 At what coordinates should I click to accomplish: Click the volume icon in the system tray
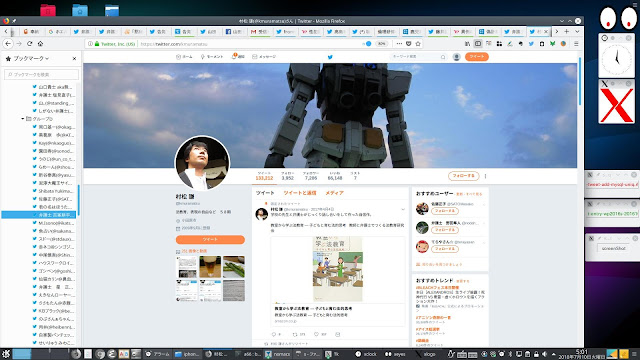click(544, 354)
